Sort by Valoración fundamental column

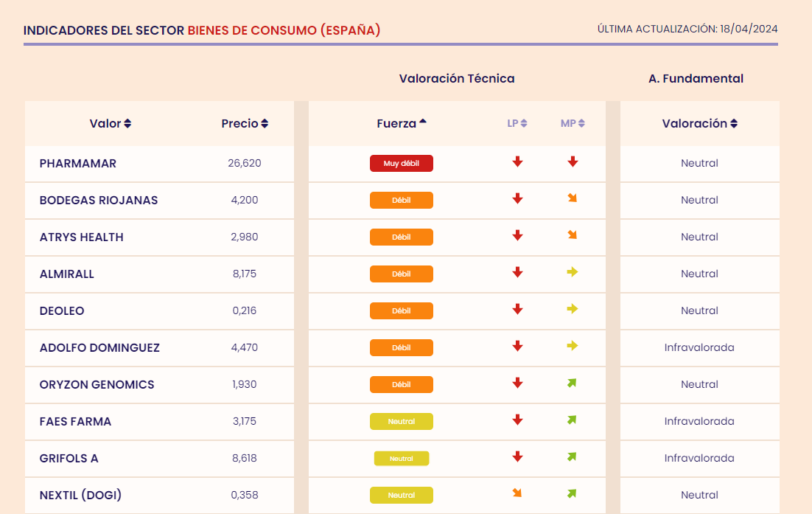coord(699,124)
